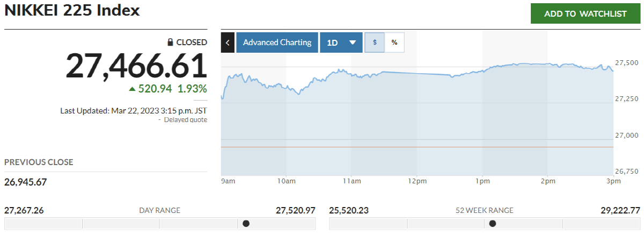
Task: Switch chart to dollar ($) view
Action: [x=375, y=42]
